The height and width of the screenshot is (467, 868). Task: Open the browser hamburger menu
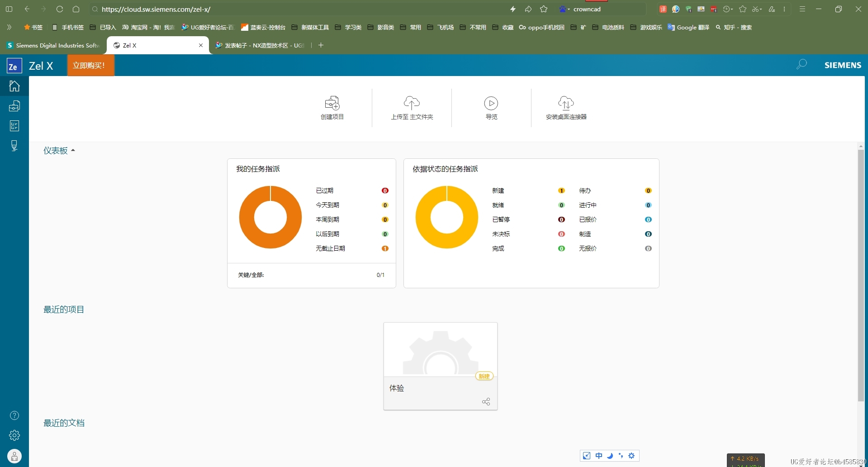click(802, 9)
